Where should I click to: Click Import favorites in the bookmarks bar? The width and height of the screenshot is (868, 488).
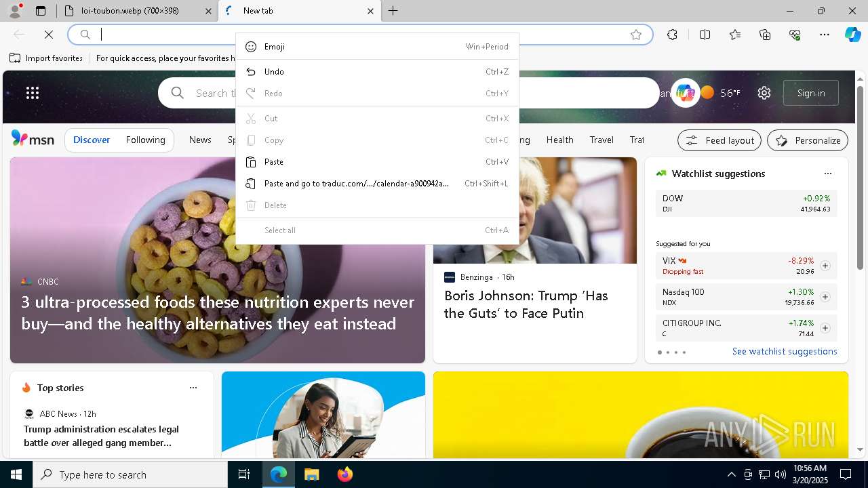click(46, 58)
